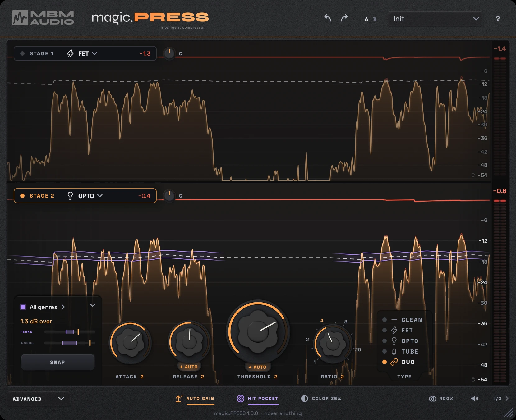Click the Threshold 2 knob
516x420 pixels.
[x=258, y=331]
